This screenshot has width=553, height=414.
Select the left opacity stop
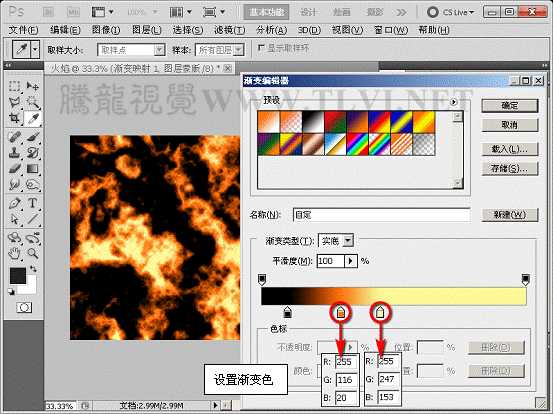point(262,280)
